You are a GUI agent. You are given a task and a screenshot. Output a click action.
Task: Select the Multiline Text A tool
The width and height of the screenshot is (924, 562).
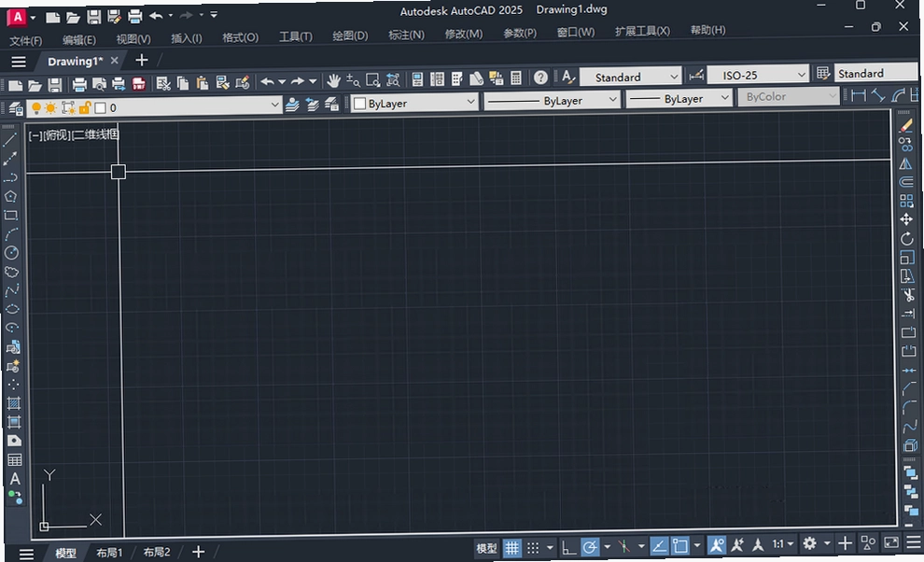15,479
